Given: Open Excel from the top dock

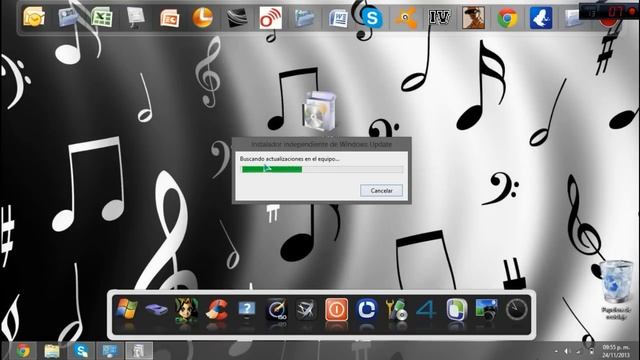Looking at the screenshot, I should (x=102, y=18).
